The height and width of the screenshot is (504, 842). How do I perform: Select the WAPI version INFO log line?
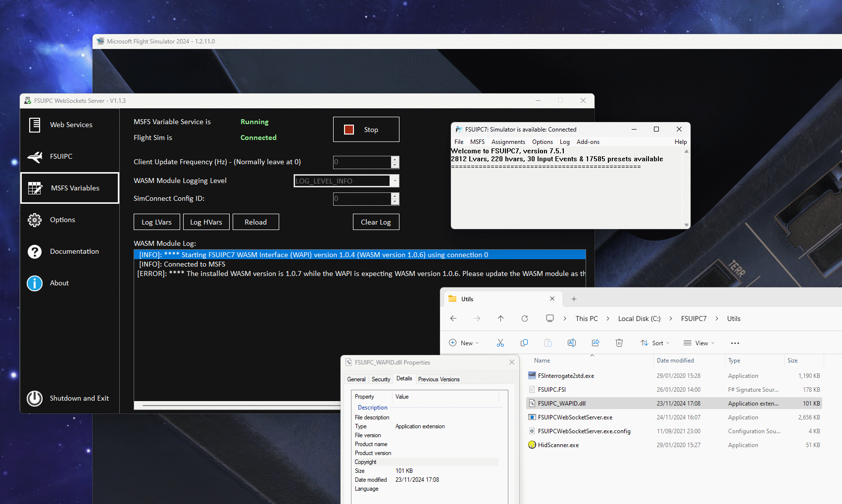(x=360, y=255)
